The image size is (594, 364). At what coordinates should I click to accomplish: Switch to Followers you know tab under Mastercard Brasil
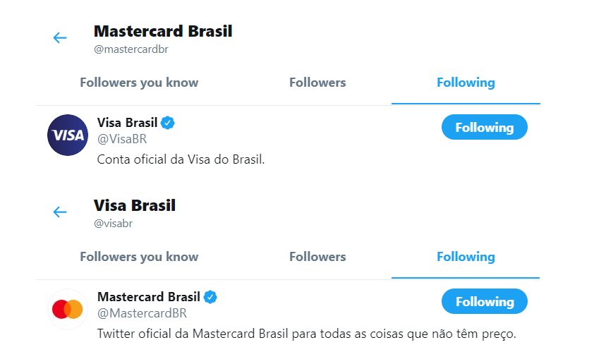[x=139, y=83]
